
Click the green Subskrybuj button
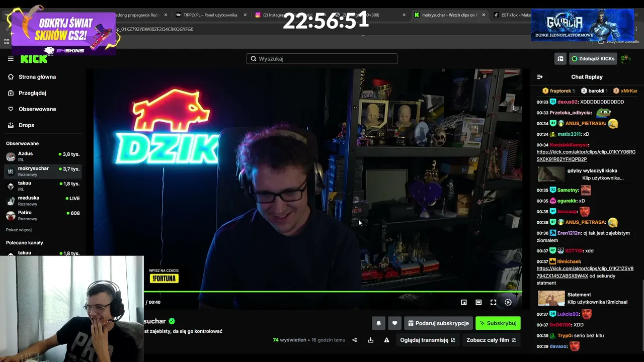pyautogui.click(x=498, y=323)
